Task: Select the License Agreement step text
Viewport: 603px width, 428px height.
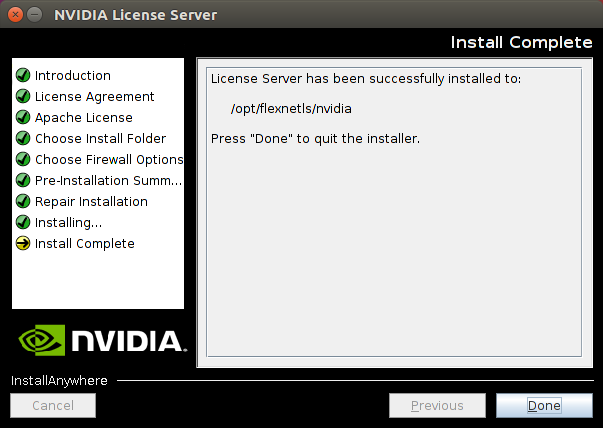Action: click(94, 97)
